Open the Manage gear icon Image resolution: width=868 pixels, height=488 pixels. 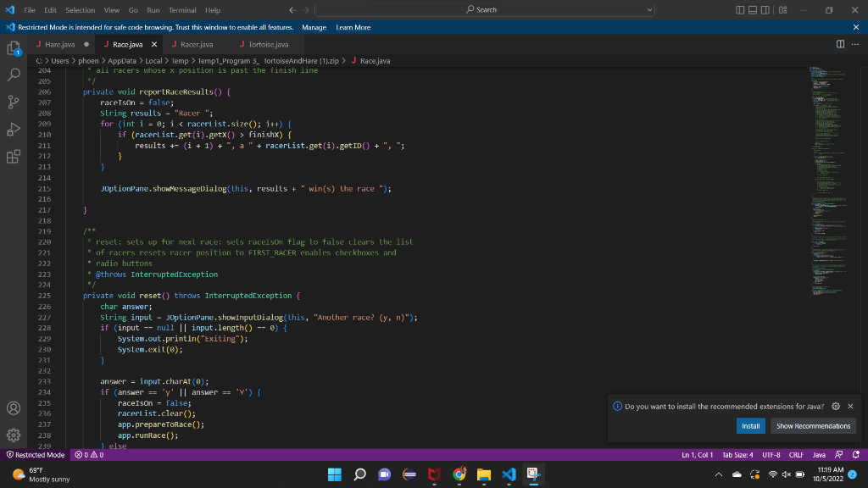13,435
